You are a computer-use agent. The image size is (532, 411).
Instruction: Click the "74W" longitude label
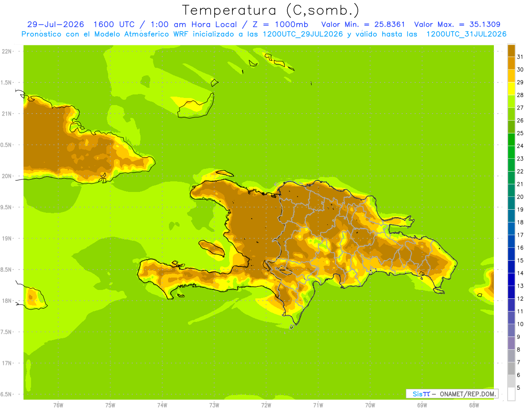[x=162, y=405]
